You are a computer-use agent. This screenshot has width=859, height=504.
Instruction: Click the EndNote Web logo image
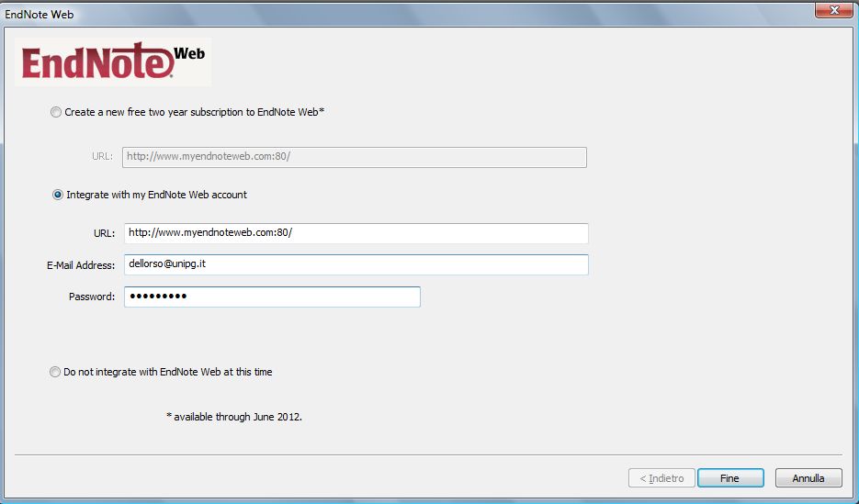click(112, 62)
